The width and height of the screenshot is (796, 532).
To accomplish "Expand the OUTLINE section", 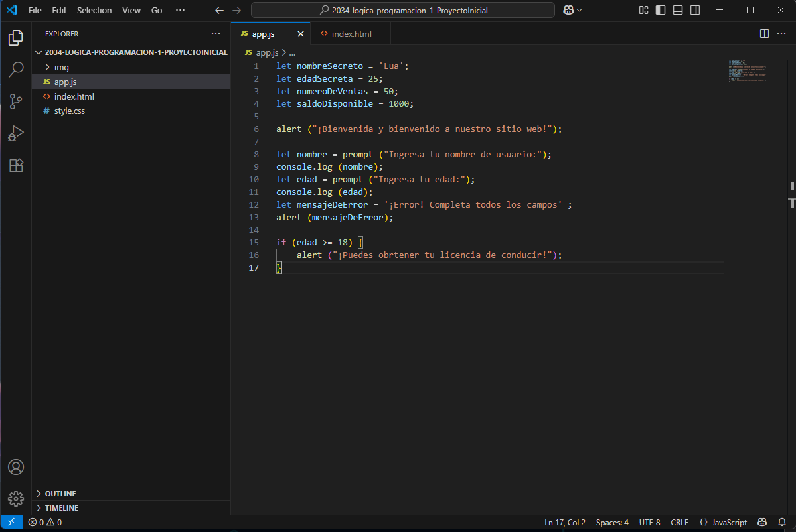I will coord(131,494).
